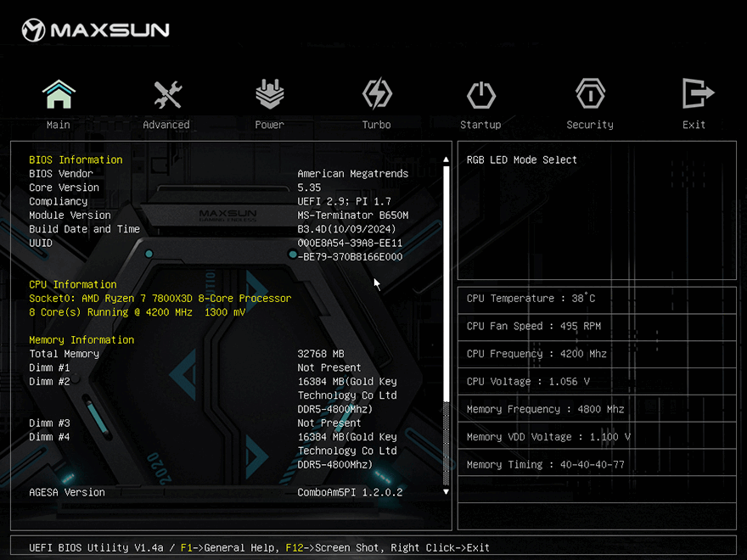
Task: Click the Main home icon
Action: [x=59, y=94]
